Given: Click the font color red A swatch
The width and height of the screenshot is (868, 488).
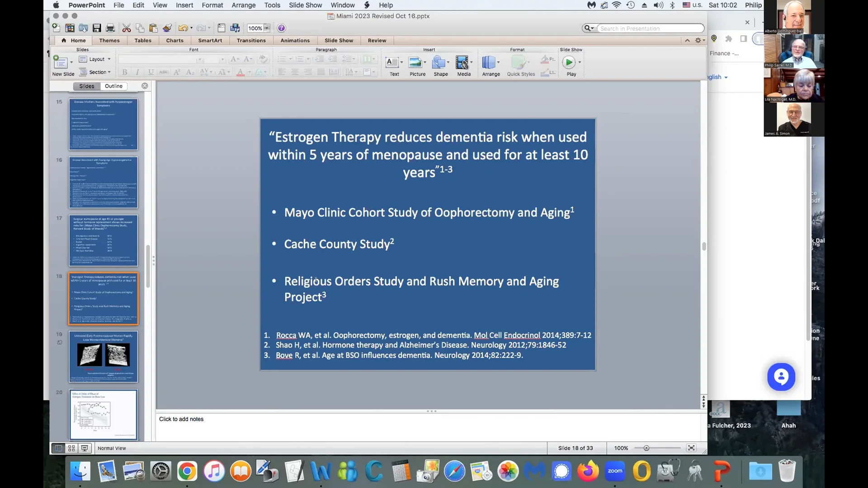Looking at the screenshot, I should pos(241,72).
